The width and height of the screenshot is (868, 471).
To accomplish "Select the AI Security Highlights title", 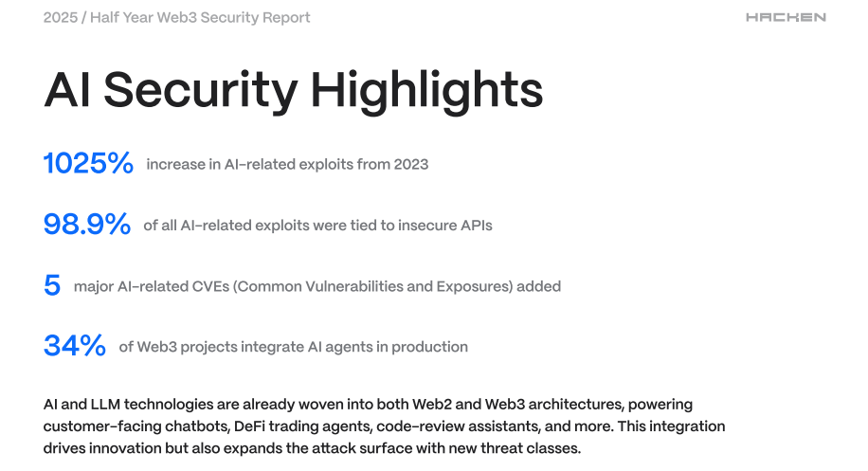I will (x=294, y=90).
